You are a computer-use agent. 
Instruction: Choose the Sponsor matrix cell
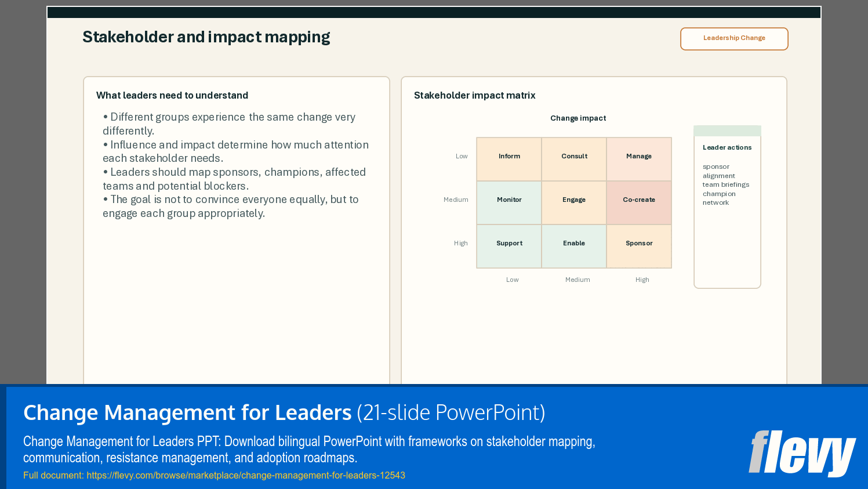click(639, 246)
